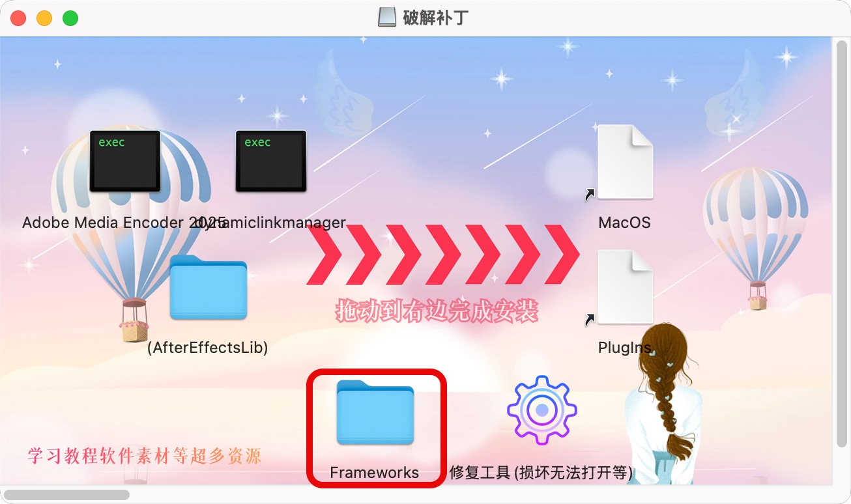Screen dimensions: 851x504
Task: Click the 修复工具 (损坏无法打开等) label
Action: (541, 473)
